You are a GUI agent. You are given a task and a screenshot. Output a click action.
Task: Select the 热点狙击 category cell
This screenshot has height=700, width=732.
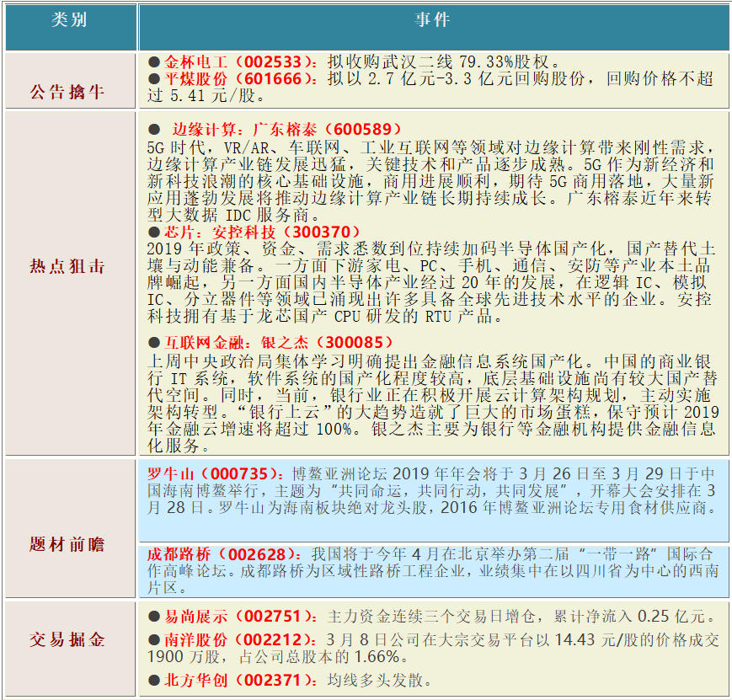71,283
